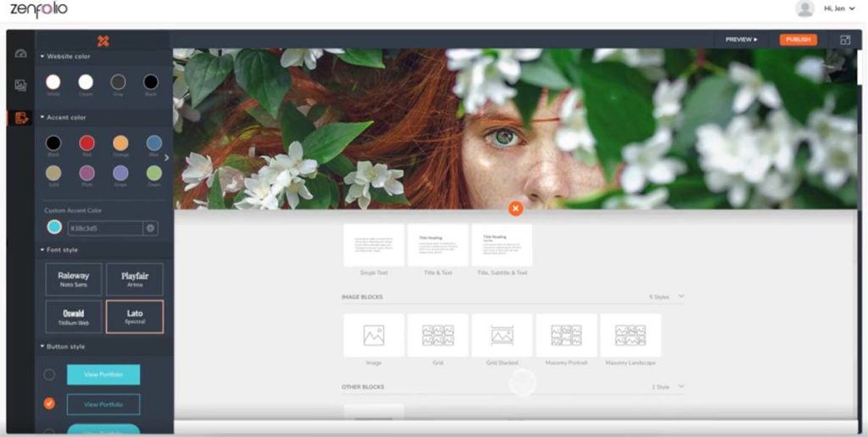Pick Black accent color
Screen dimensions: 868x437
coord(53,143)
